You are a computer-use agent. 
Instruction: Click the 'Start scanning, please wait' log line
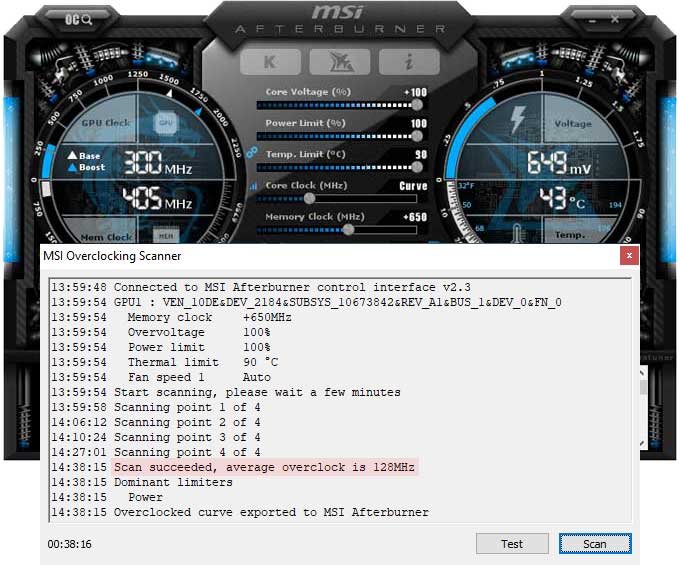click(x=226, y=392)
